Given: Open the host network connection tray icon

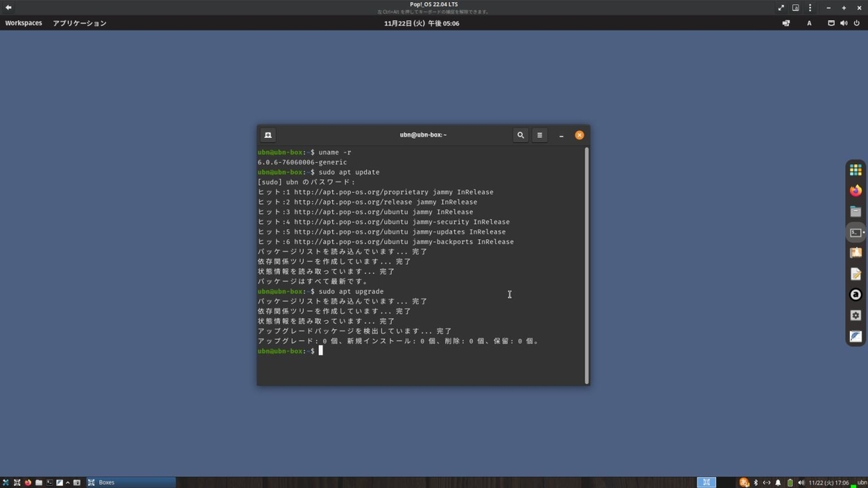Looking at the screenshot, I should click(767, 482).
